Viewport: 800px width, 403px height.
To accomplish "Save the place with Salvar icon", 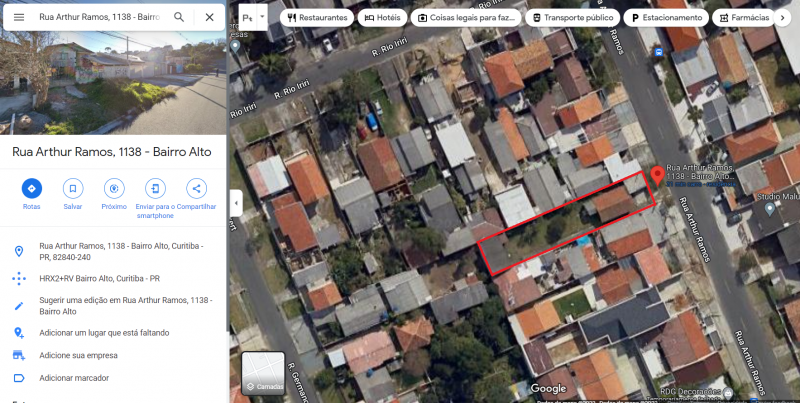I will pos(73,188).
